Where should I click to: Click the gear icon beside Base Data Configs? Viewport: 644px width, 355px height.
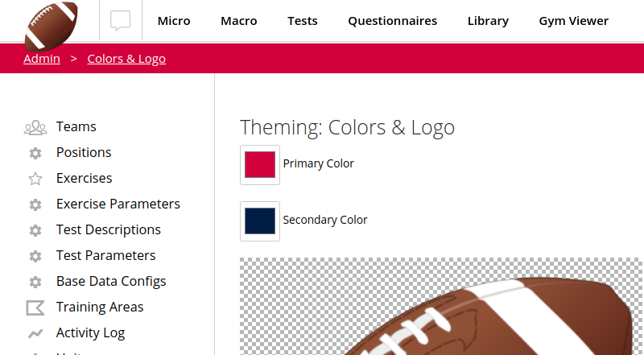coord(35,282)
